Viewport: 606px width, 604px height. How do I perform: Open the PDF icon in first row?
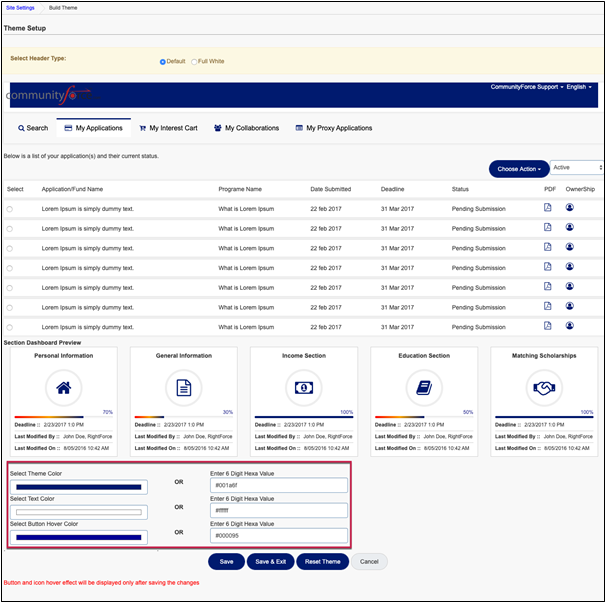point(547,208)
